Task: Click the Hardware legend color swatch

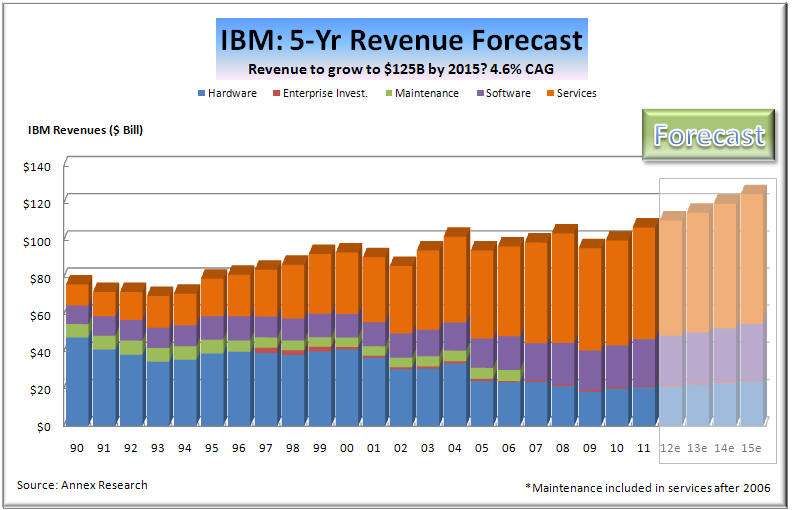Action: point(203,93)
